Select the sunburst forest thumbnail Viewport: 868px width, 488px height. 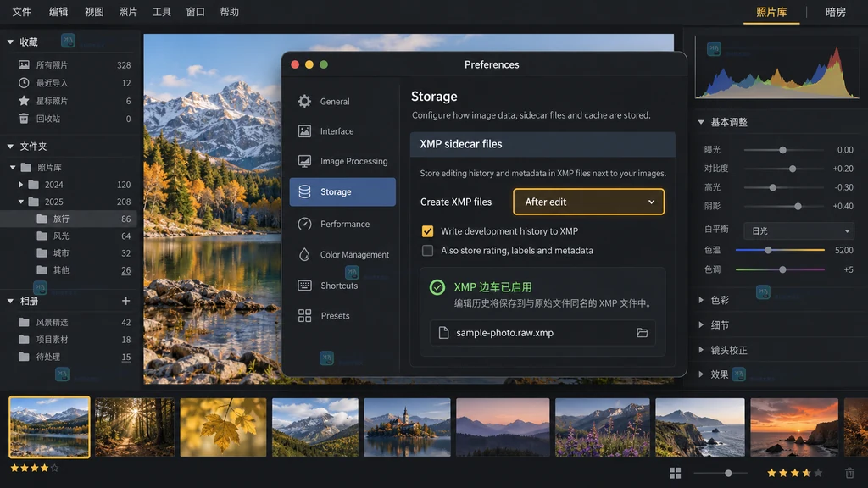[x=135, y=427]
